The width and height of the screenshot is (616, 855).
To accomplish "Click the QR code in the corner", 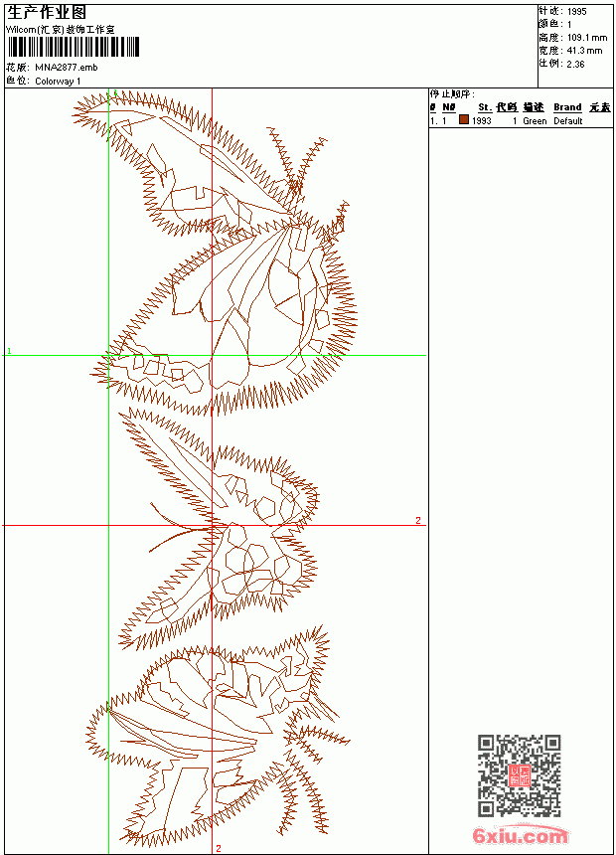I will pyautogui.click(x=520, y=775).
